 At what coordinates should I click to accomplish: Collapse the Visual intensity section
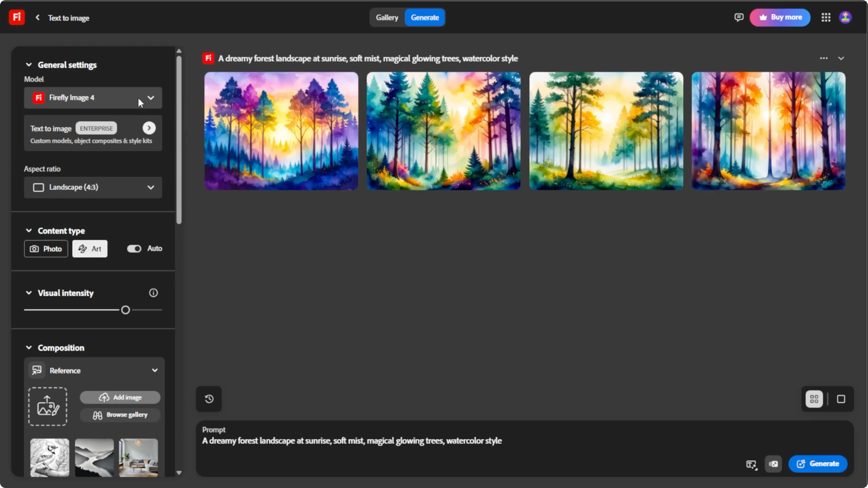pyautogui.click(x=29, y=293)
